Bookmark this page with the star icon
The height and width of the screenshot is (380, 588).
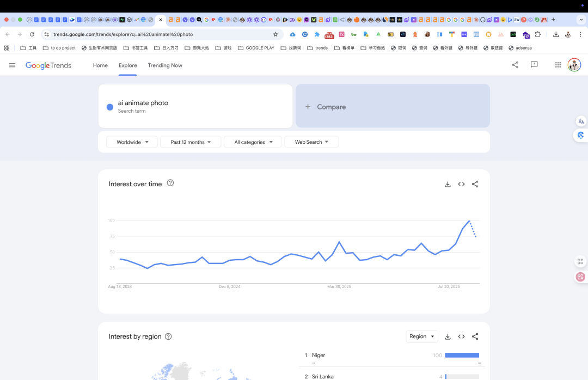point(275,34)
